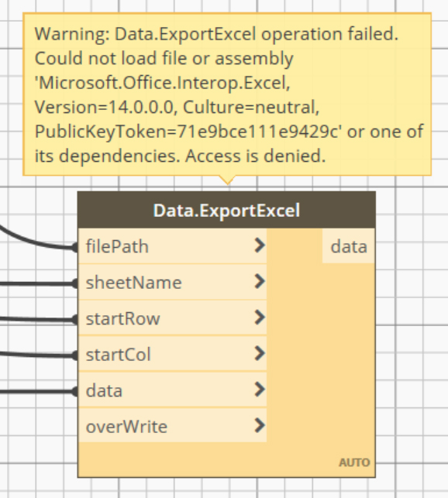Click the AUTO lacing indicator
Screen dimensions: 448x498
(354, 462)
